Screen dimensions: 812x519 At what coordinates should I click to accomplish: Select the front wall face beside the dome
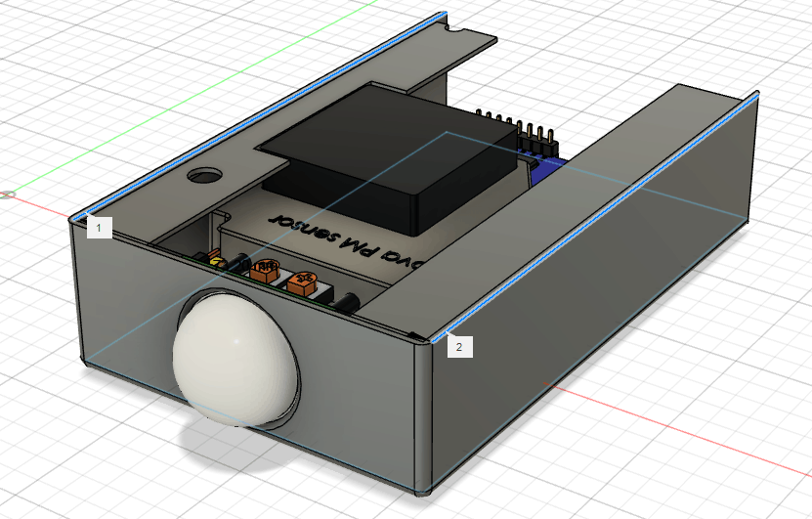pyautogui.click(x=358, y=381)
